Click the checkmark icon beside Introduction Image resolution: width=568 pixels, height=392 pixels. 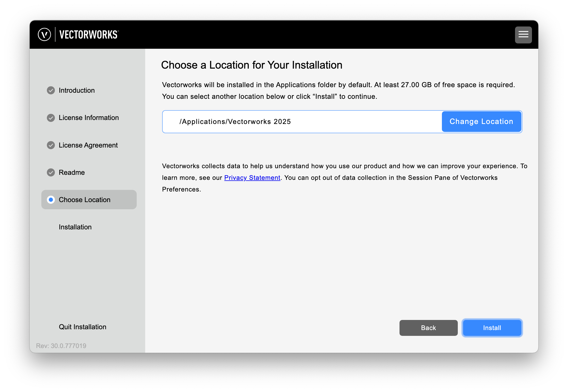pyautogui.click(x=51, y=90)
